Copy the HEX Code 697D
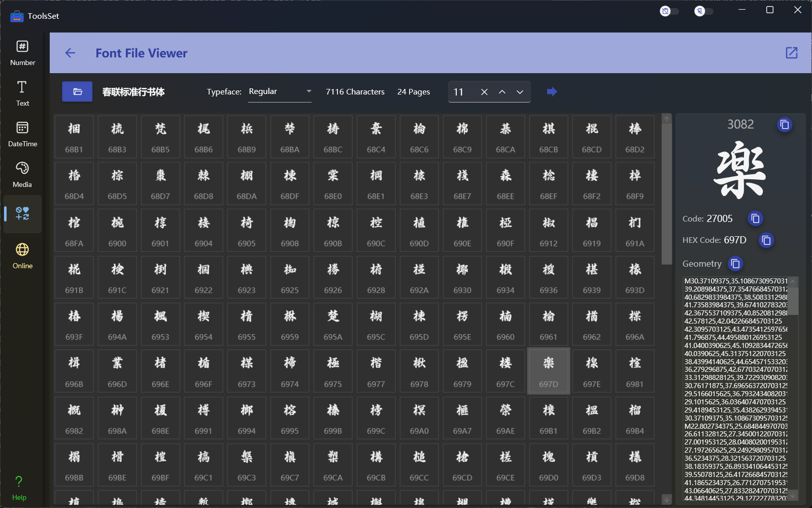The image size is (812, 508). point(766,240)
